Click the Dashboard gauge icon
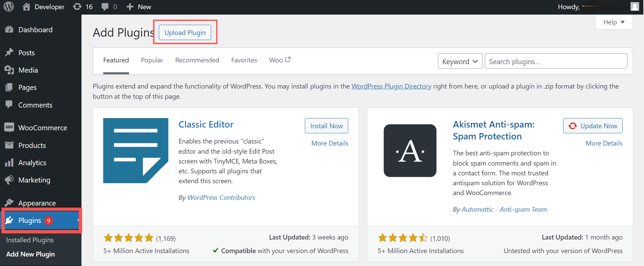 (9, 30)
